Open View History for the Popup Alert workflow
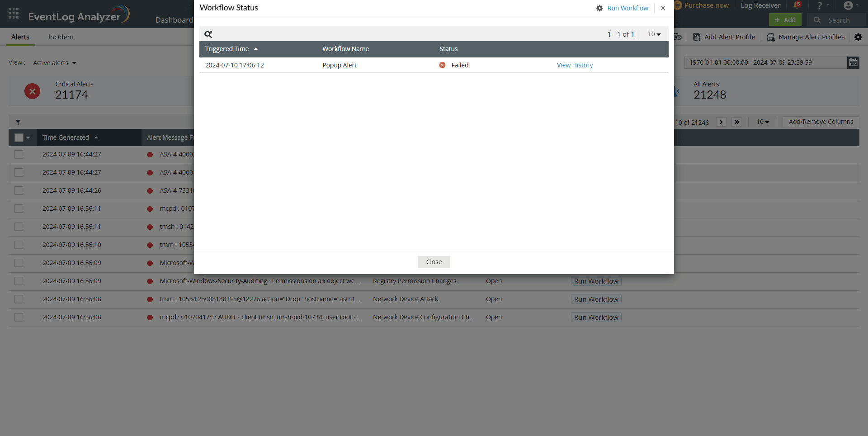 575,65
